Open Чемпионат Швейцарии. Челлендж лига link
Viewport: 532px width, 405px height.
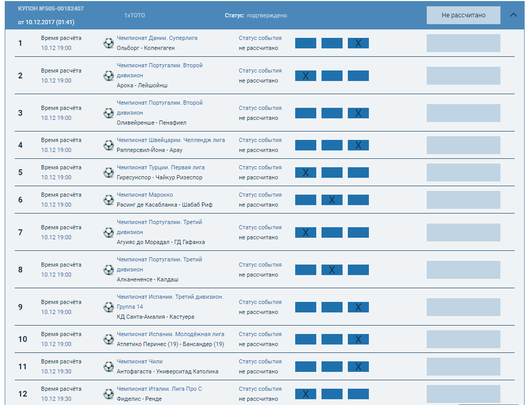tap(170, 140)
